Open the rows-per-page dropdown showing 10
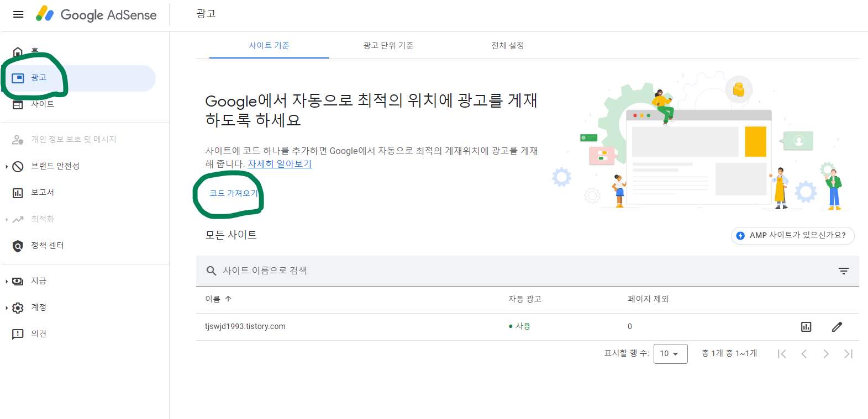The width and height of the screenshot is (868, 419). 671,354
